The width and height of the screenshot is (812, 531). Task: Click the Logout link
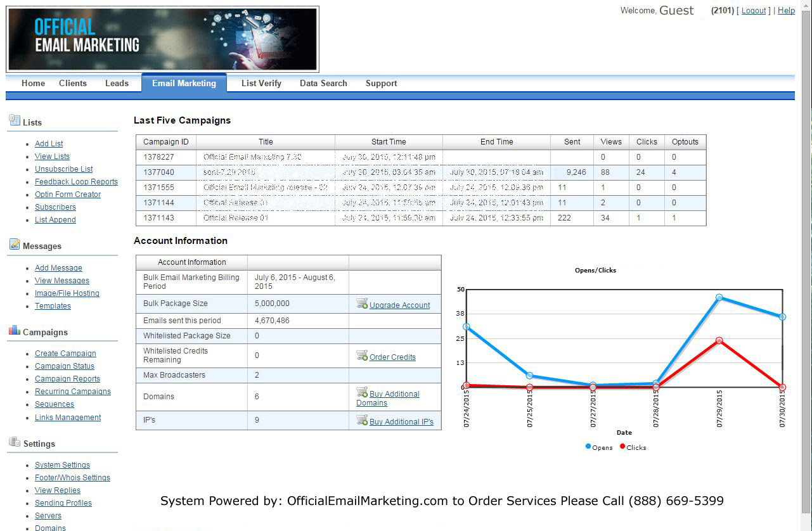coord(754,11)
